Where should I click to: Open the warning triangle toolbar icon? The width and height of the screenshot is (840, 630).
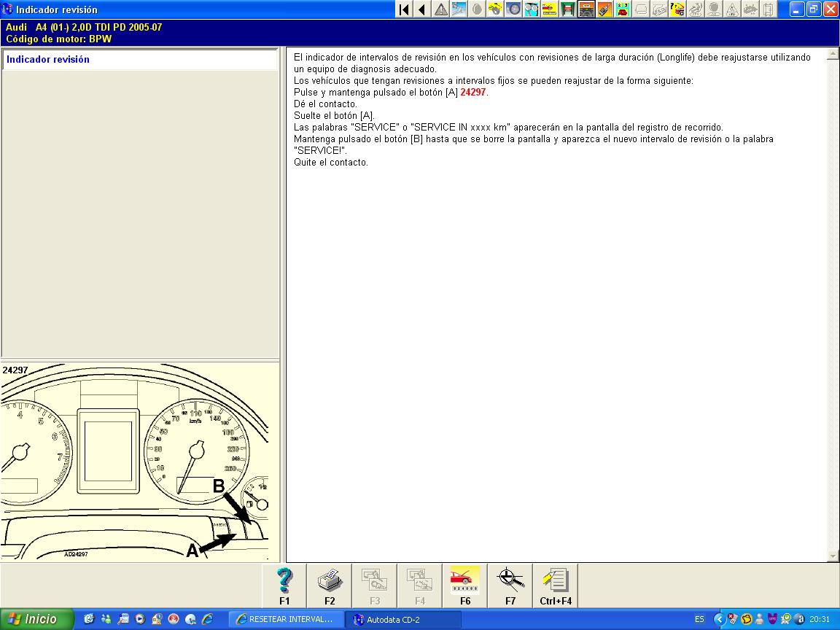point(441,9)
